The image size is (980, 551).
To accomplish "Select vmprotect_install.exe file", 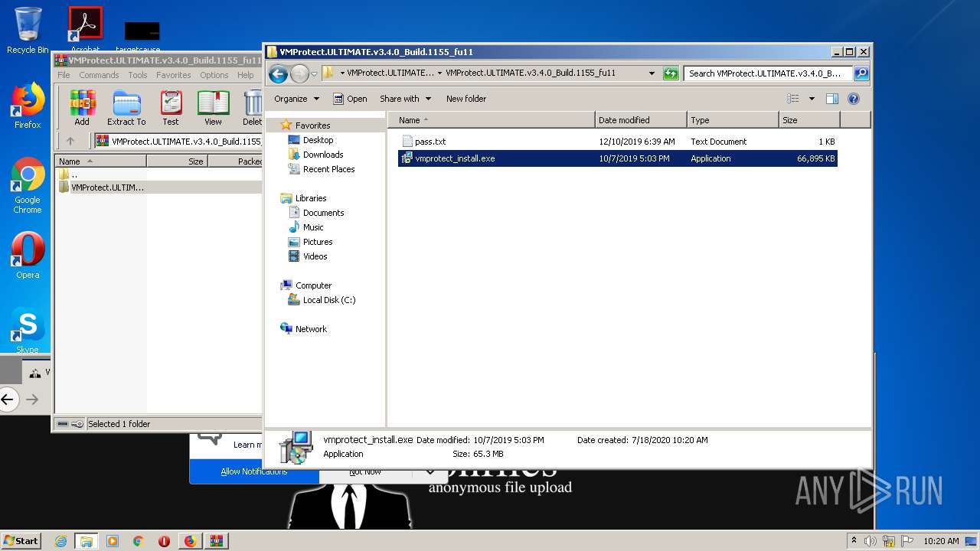I will point(617,158).
